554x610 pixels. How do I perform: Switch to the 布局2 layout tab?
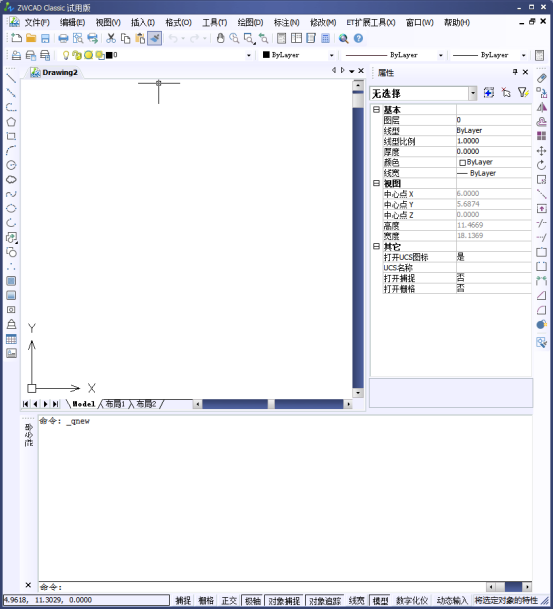(x=146, y=404)
